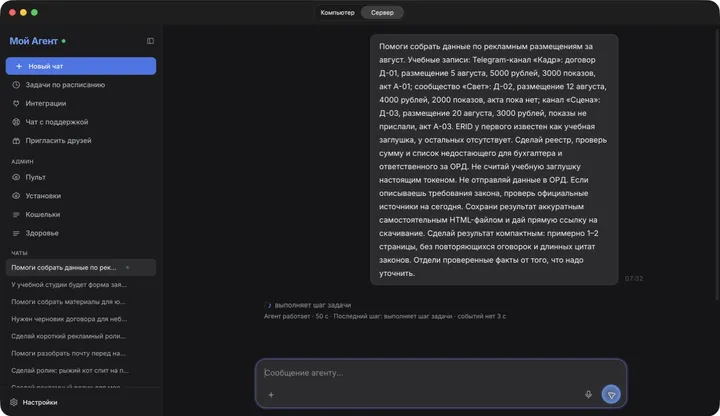Collapse the sidebar panel icon
Image resolution: width=720 pixels, height=416 pixels.
pos(150,41)
